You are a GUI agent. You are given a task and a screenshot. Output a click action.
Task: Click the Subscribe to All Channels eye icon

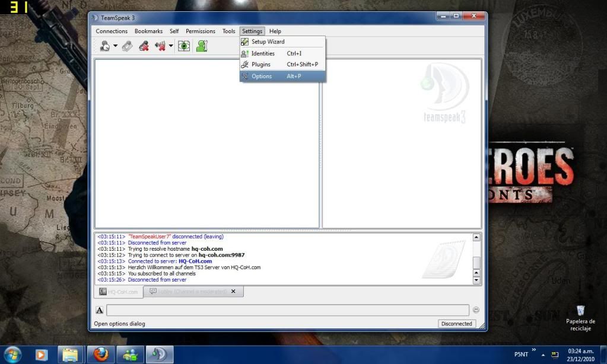pyautogui.click(x=184, y=46)
